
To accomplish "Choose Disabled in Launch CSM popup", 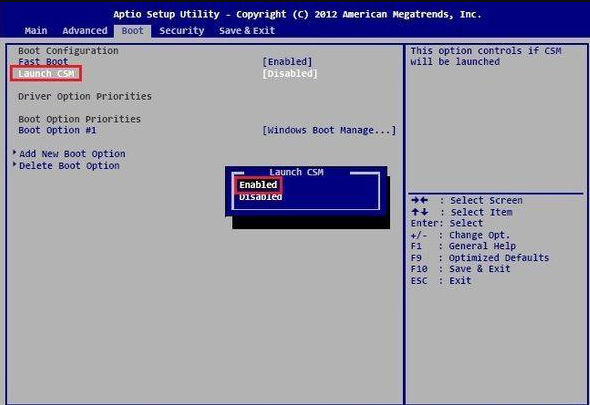I will [x=260, y=197].
